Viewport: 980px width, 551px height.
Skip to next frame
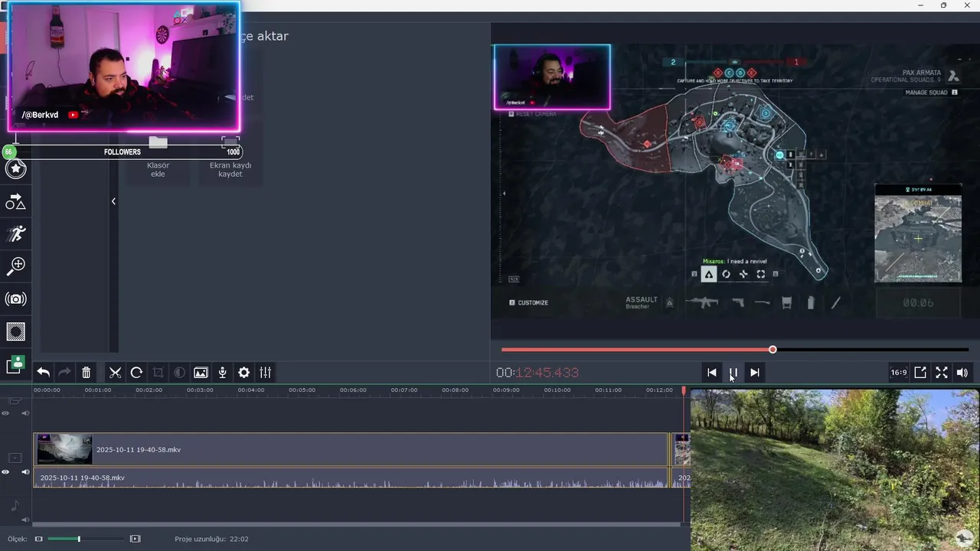(754, 373)
